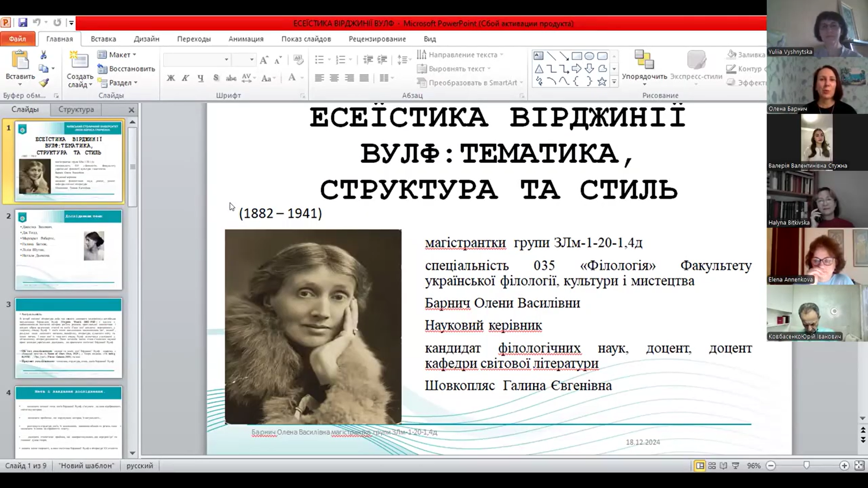This screenshot has height=488, width=868.
Task: Switch to the Structure (Структура) pane tab
Action: (x=76, y=110)
